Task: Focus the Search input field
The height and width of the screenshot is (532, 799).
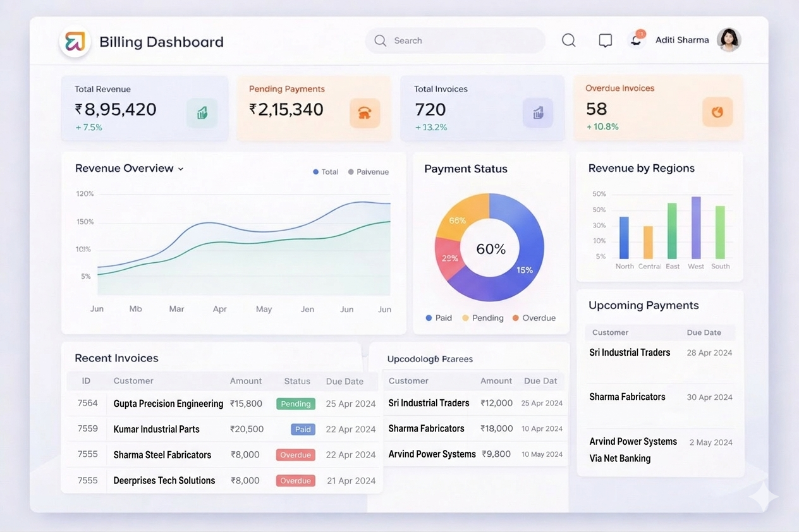Action: [x=455, y=40]
